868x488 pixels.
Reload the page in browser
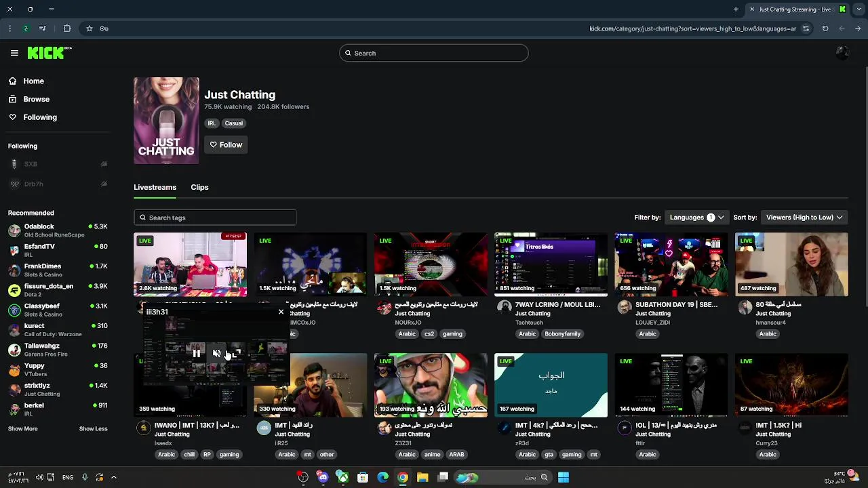click(825, 28)
